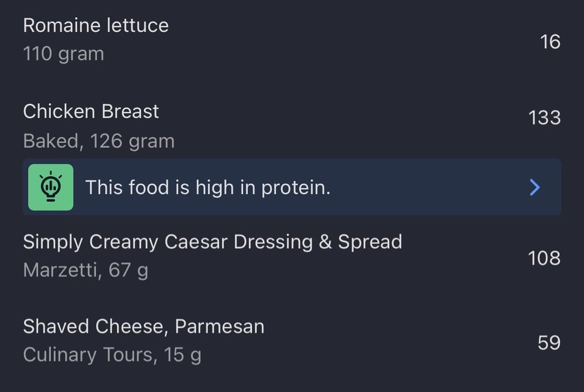This screenshot has width=584, height=392.
Task: Open the Chicken Breast food entry
Action: 91,111
